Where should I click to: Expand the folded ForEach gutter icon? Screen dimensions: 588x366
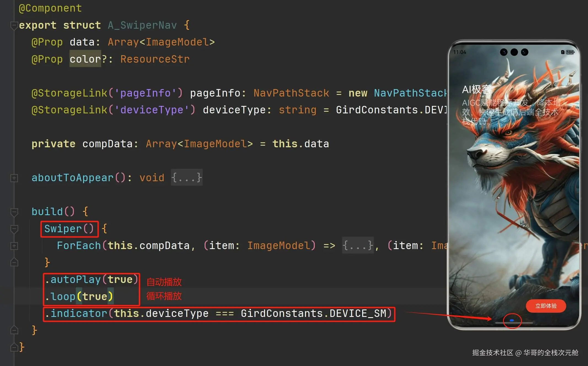point(14,246)
